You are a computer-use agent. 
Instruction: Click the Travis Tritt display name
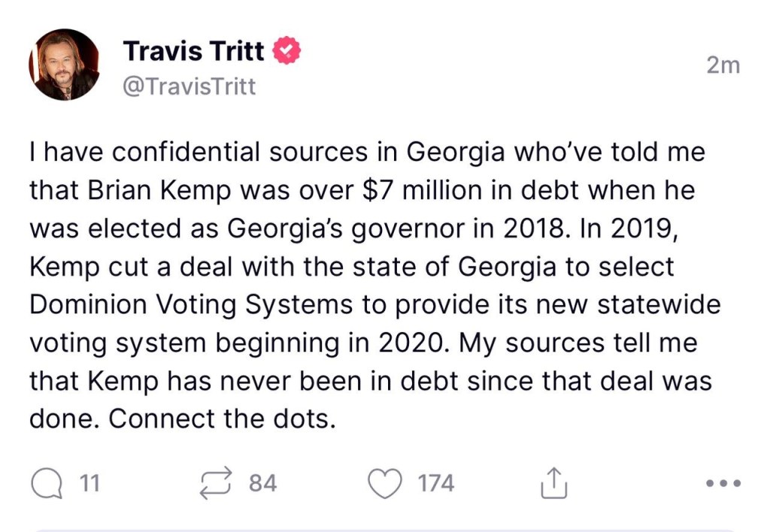[193, 52]
